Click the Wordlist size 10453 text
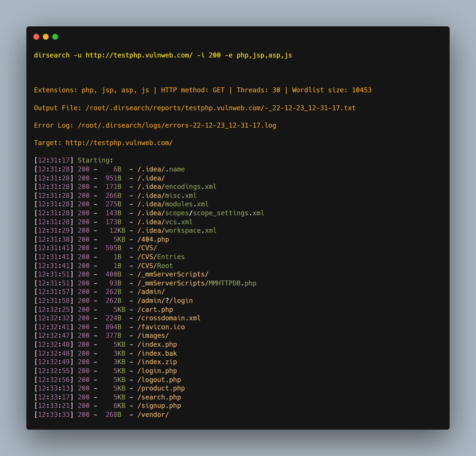 coord(332,90)
